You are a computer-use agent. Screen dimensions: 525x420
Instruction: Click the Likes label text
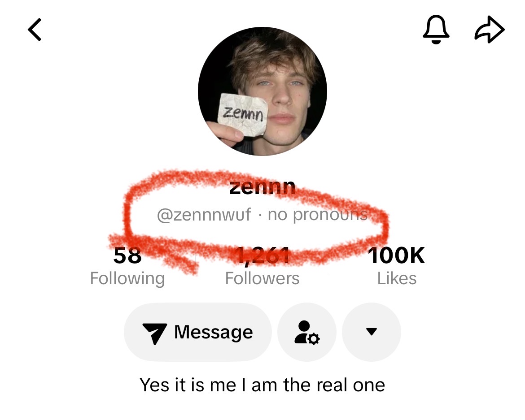click(x=397, y=278)
